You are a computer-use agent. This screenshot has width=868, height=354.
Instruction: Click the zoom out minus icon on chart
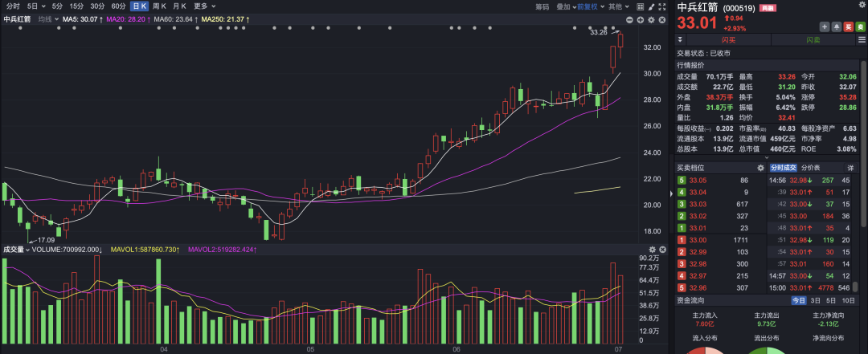tap(629, 19)
